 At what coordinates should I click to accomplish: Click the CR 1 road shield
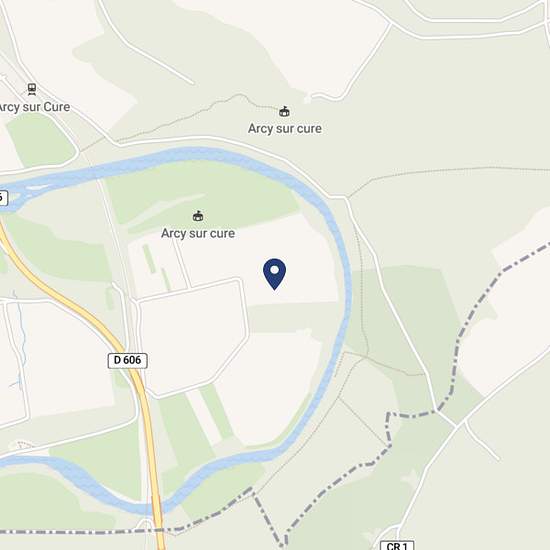click(397, 545)
